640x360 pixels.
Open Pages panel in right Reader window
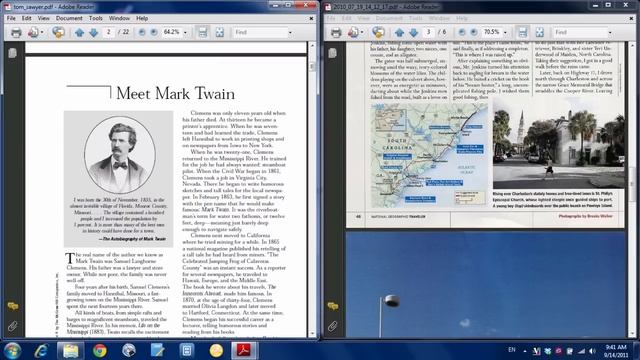click(333, 53)
